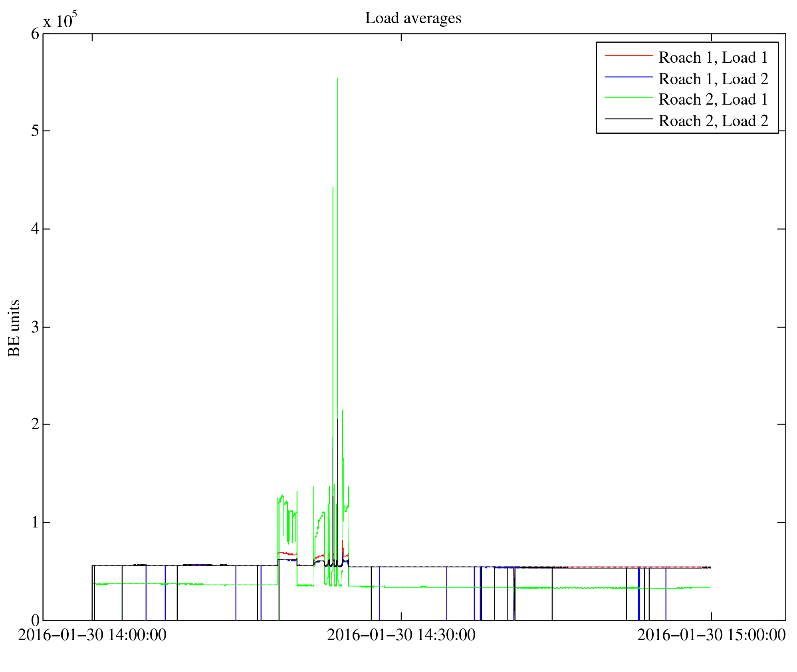Screen dimensions: 797x672
Task: Click the green Roach 2, Load 1 legend line
Action: point(628,97)
